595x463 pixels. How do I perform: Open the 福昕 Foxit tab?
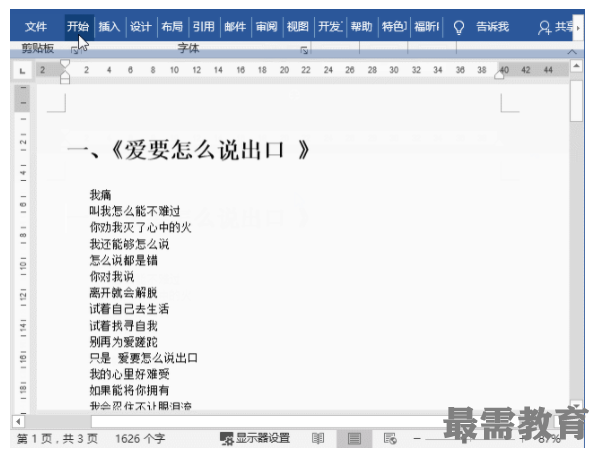[426, 27]
